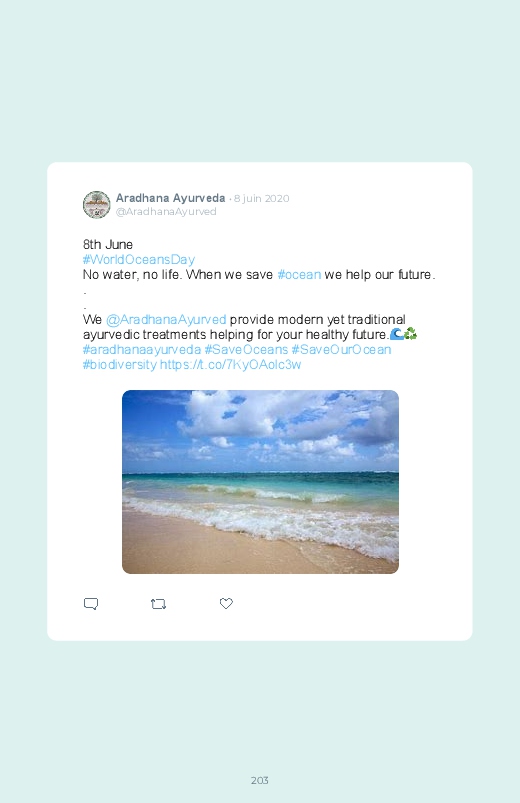Visit the @AradhanaAyurved mention in text
The width and height of the screenshot is (520, 803).
[x=166, y=320]
